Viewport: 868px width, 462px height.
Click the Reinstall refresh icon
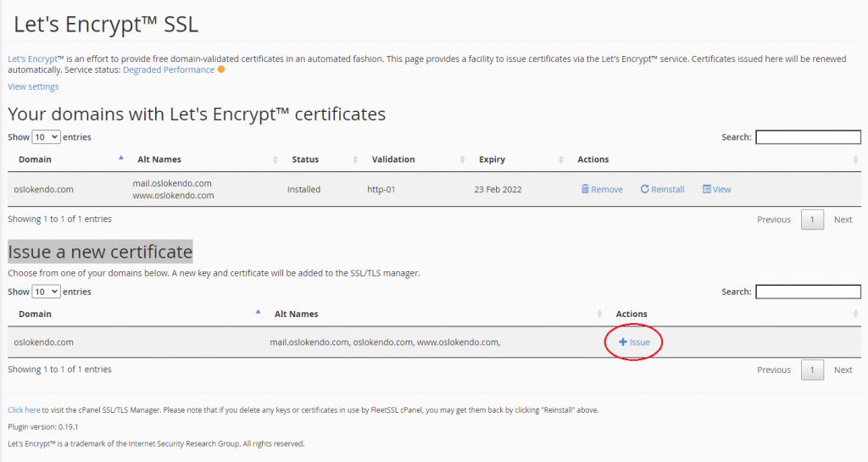(645, 189)
